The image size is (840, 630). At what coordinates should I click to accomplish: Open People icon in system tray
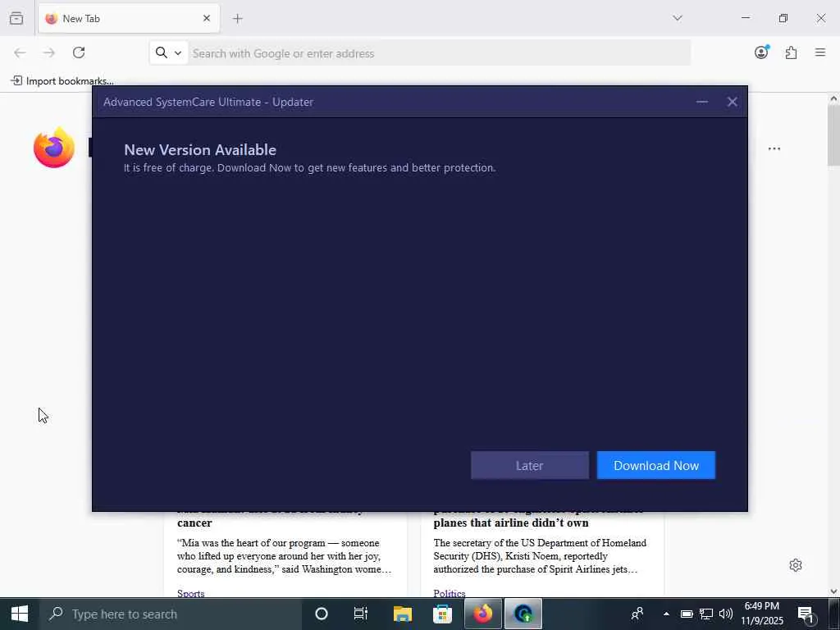pyautogui.click(x=637, y=614)
